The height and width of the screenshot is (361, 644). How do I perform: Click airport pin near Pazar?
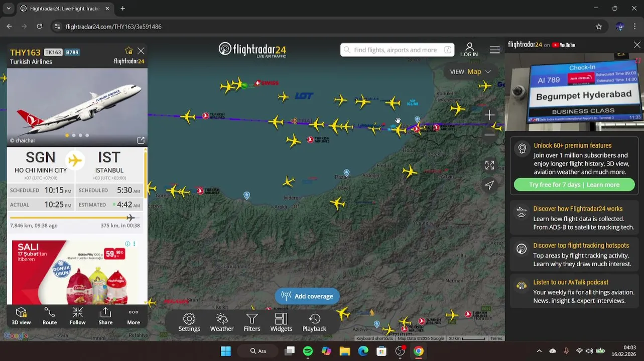(346, 173)
